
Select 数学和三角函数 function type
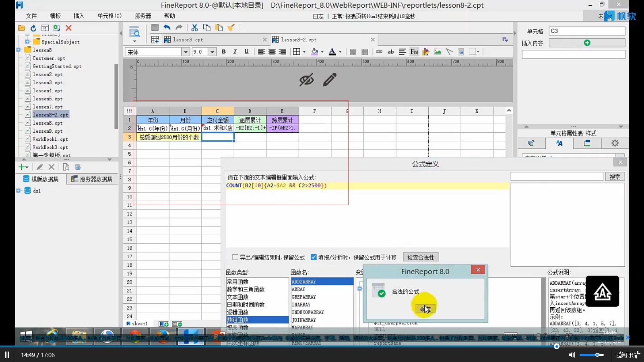coord(246,289)
